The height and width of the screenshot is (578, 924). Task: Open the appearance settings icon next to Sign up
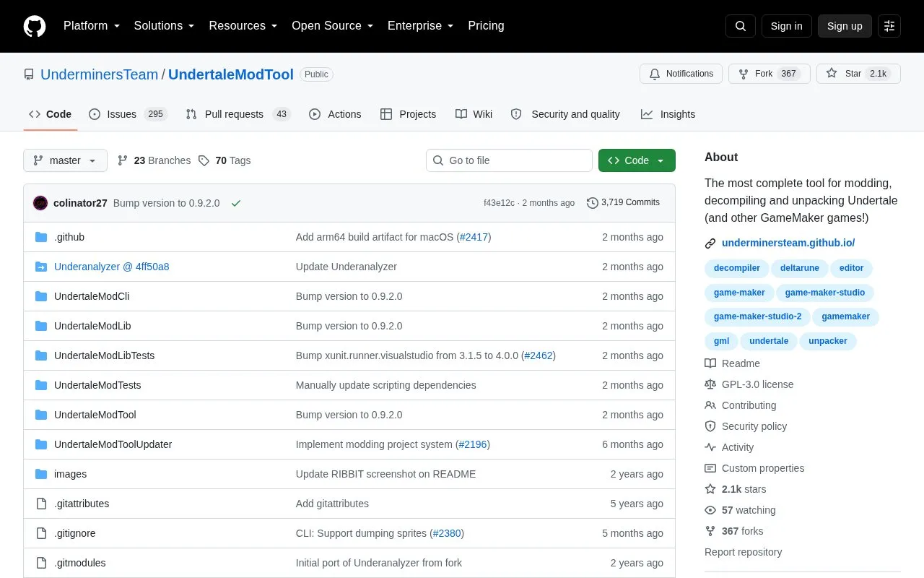coord(889,26)
